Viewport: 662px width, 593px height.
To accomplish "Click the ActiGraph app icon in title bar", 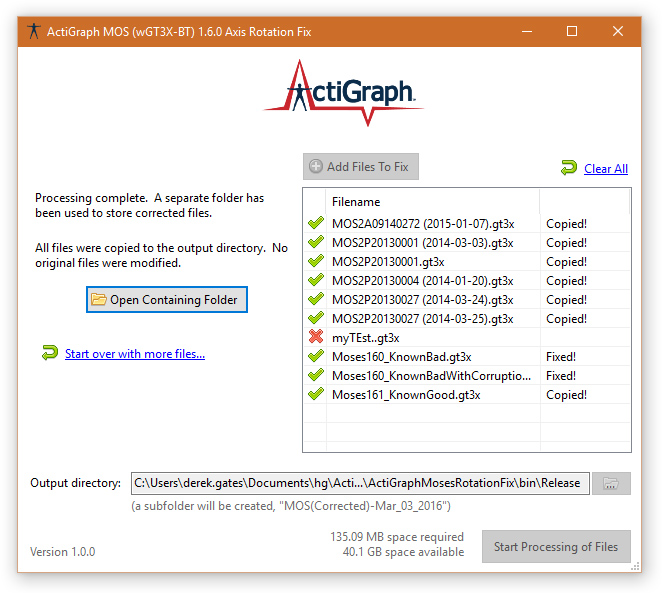I will click(35, 31).
